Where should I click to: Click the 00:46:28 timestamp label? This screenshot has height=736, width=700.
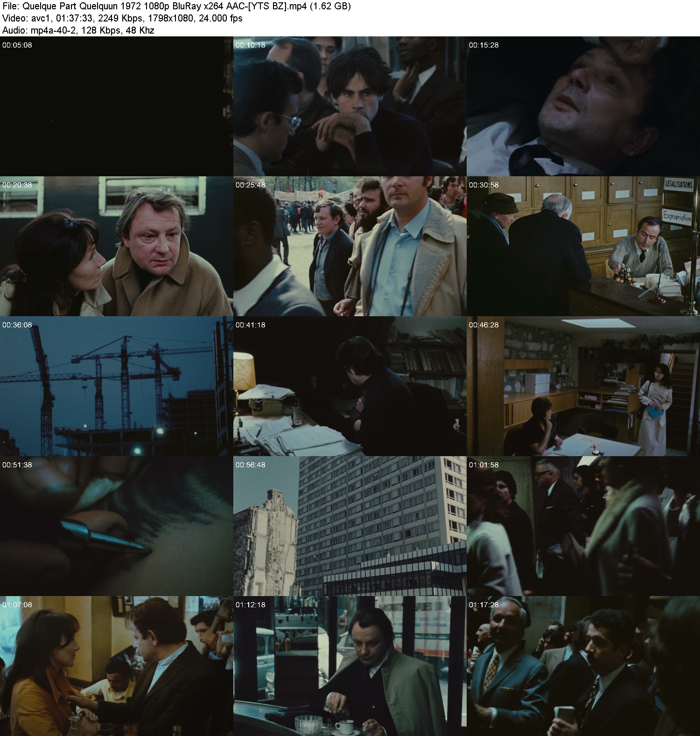tap(484, 325)
